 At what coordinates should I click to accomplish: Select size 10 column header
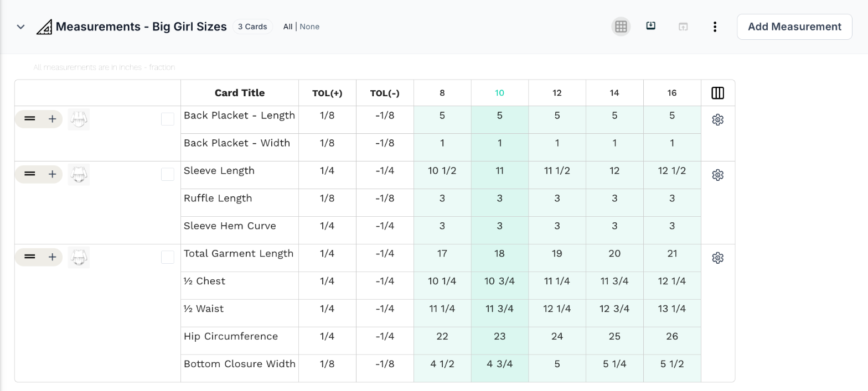point(499,93)
